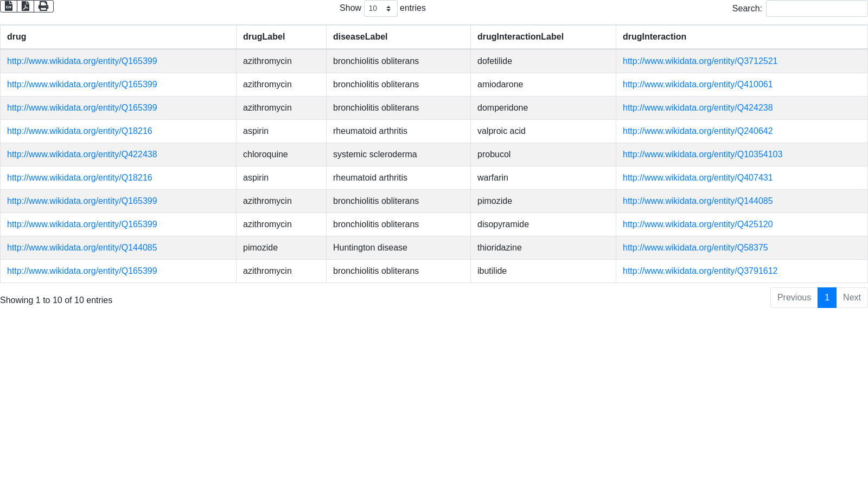Open ibutilide interaction link Q3791612
The height and width of the screenshot is (488, 868).
pos(700,271)
